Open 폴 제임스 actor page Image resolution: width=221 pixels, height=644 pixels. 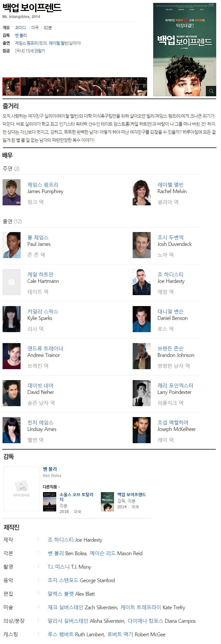click(38, 238)
